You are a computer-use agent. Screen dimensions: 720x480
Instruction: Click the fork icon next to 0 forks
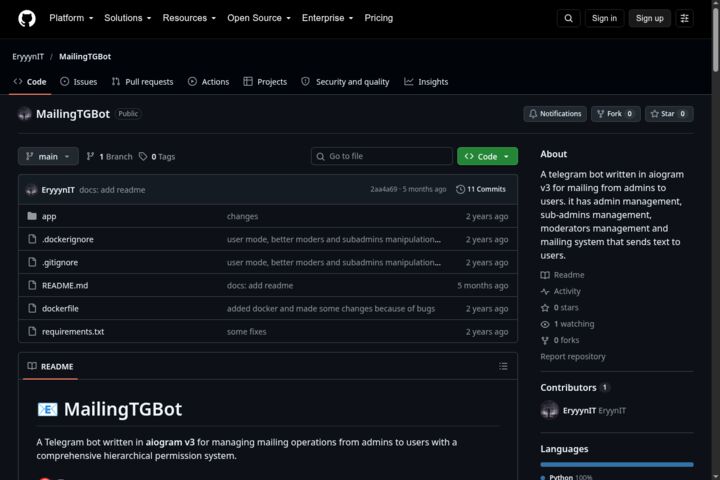545,340
